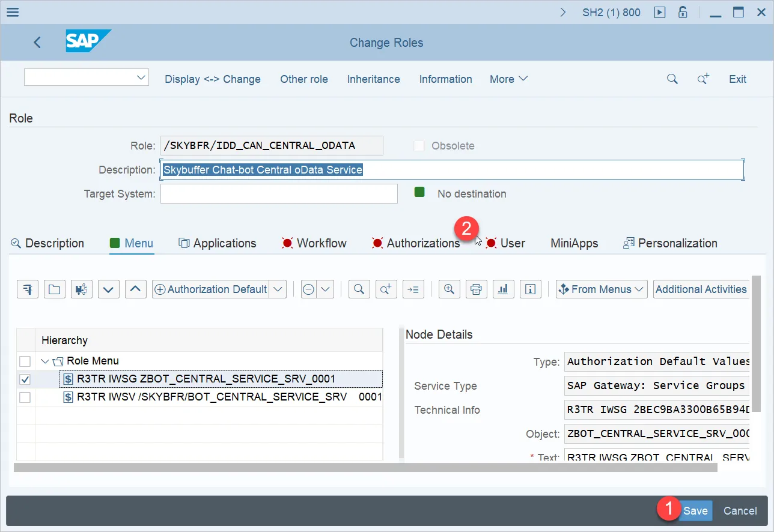
Task: Collapse the Role Menu tree node
Action: [x=45, y=361]
